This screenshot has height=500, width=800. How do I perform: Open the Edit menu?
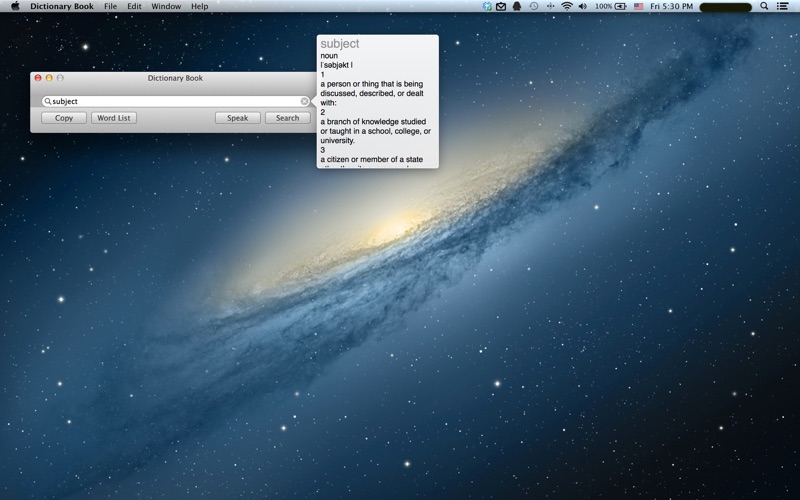[x=134, y=6]
